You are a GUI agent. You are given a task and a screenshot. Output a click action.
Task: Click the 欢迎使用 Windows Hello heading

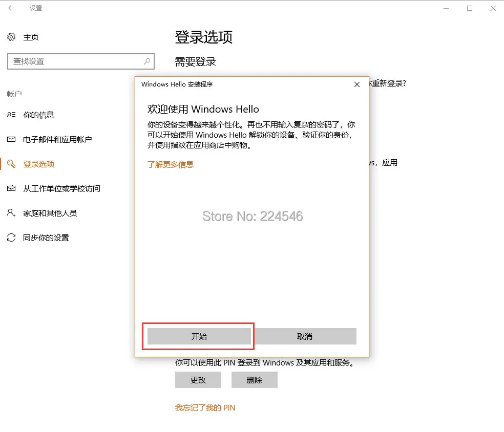pos(203,109)
